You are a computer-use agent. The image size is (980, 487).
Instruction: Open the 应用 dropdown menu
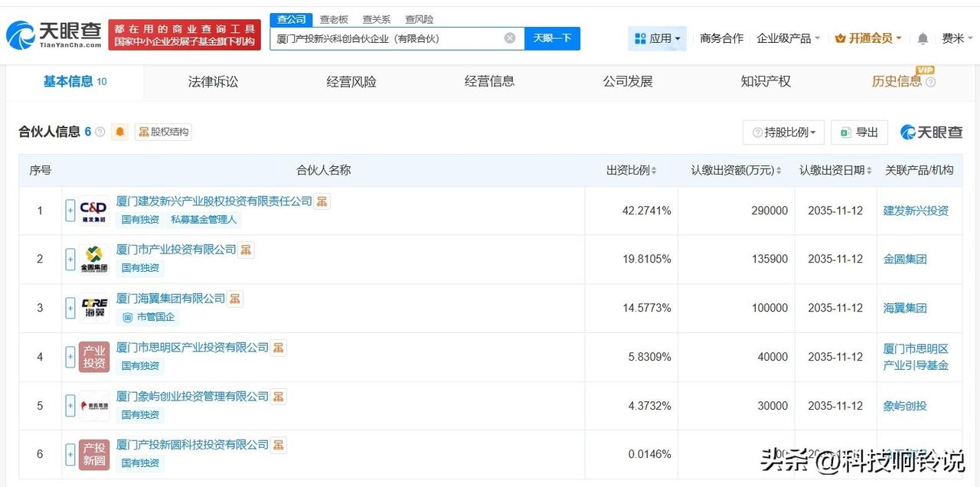pos(657,38)
